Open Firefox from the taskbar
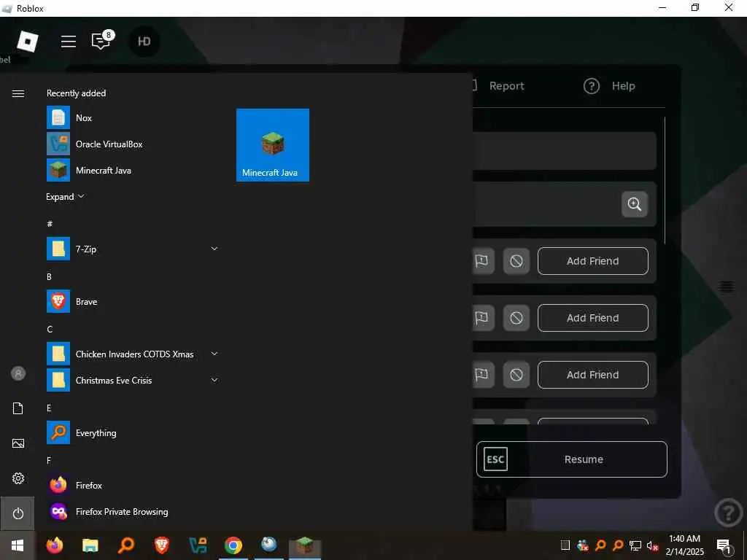Viewport: 747px width, 560px height. point(54,545)
